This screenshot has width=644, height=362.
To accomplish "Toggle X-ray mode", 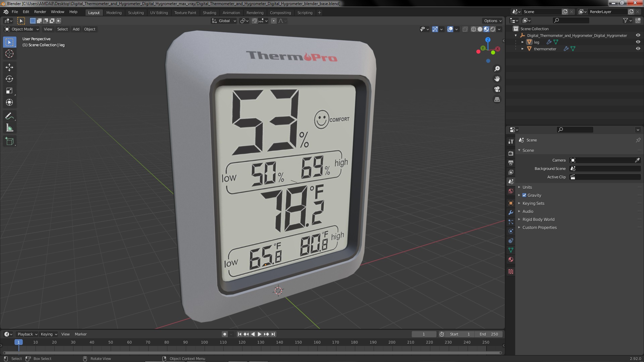I will pos(465,29).
